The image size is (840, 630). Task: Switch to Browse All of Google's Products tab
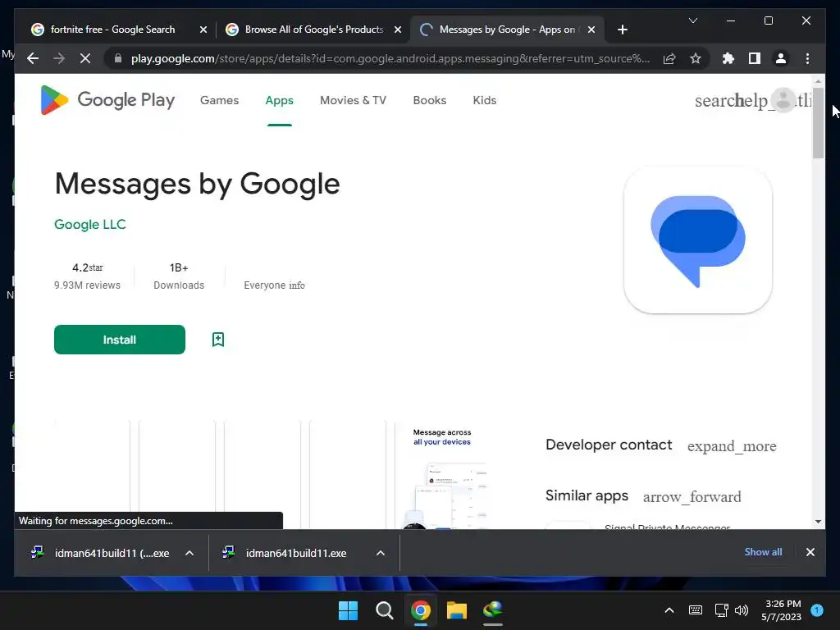(314, 30)
